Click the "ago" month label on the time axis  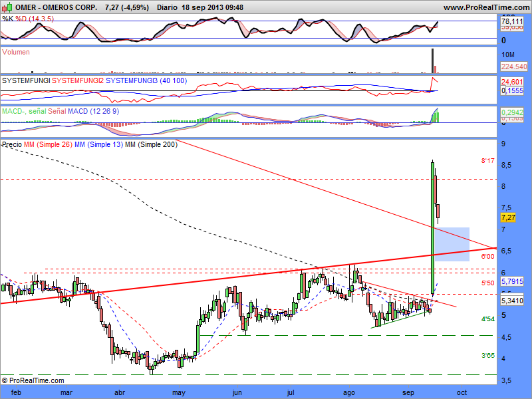[x=348, y=392]
